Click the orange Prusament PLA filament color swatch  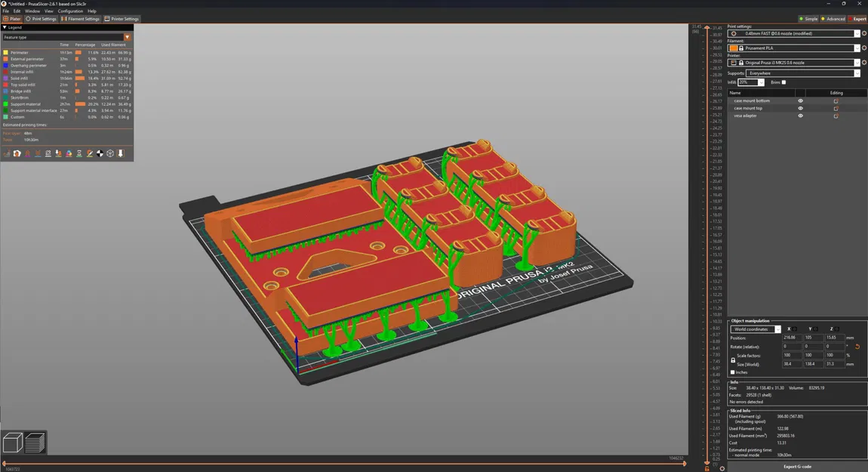(734, 48)
